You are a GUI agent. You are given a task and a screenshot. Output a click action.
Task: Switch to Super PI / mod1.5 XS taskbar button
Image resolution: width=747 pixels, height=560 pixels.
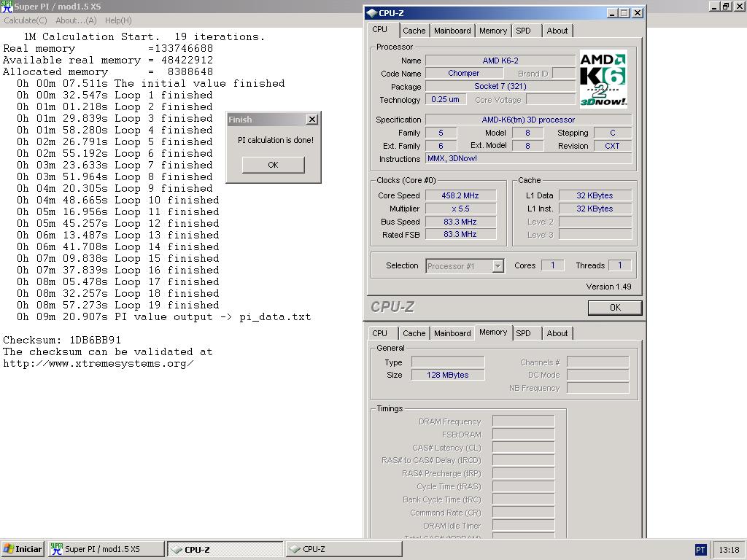106,549
